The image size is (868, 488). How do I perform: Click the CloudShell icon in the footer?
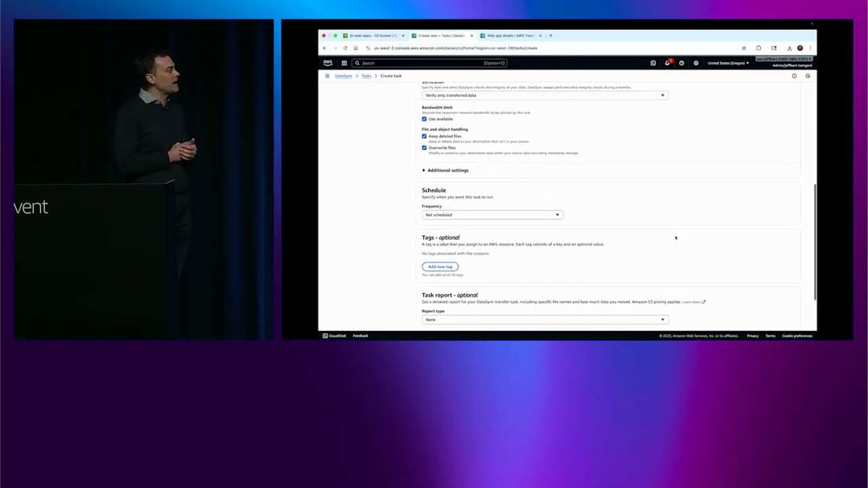pos(325,335)
